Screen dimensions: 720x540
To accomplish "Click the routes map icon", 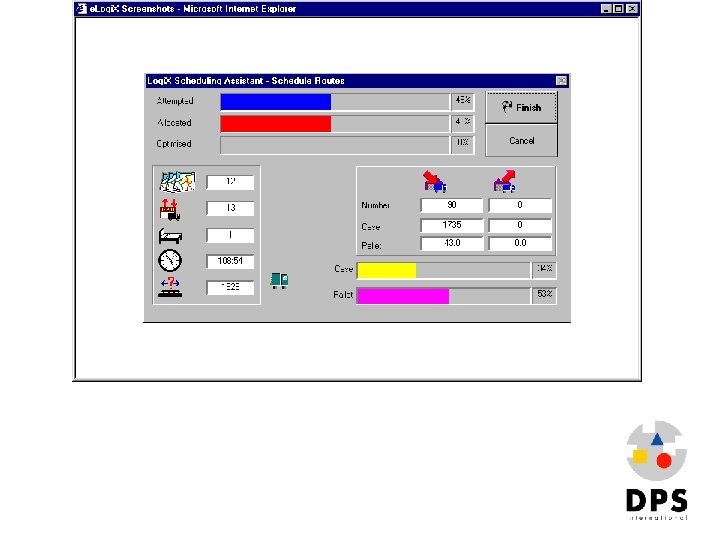I will pos(177,182).
